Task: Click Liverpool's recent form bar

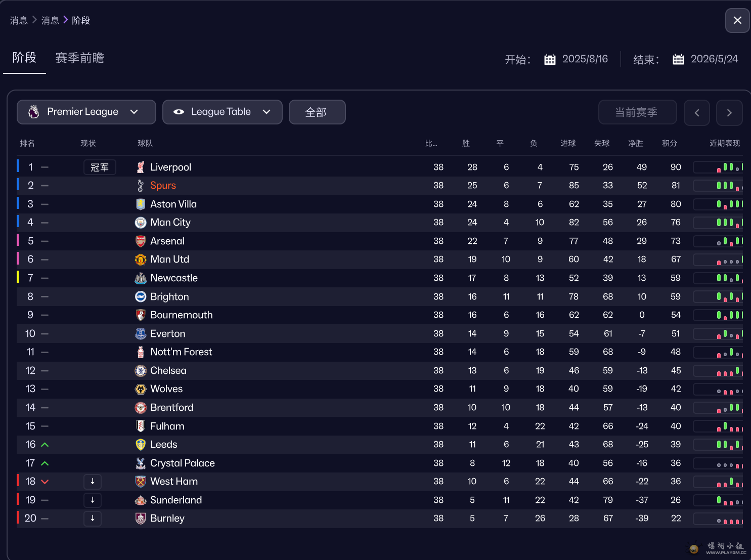Action: click(719, 167)
